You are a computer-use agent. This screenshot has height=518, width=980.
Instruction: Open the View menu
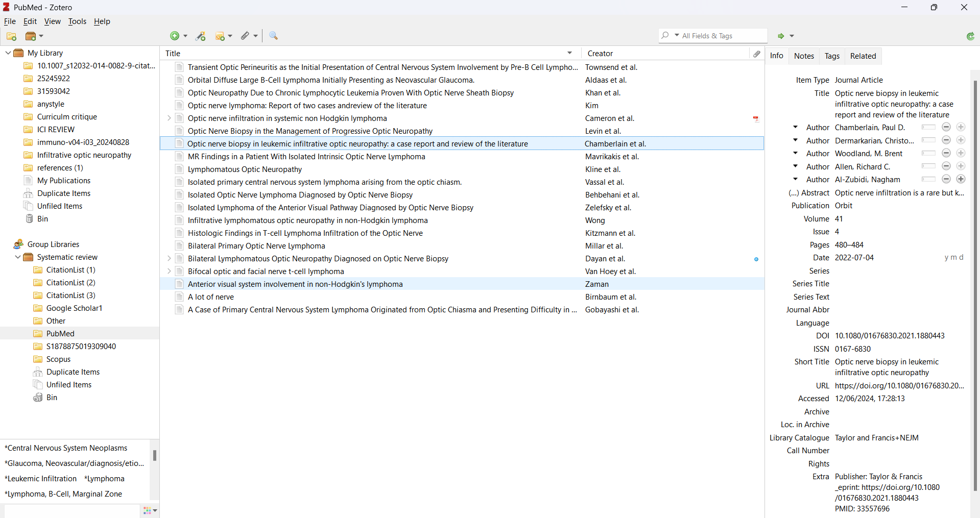pos(52,21)
